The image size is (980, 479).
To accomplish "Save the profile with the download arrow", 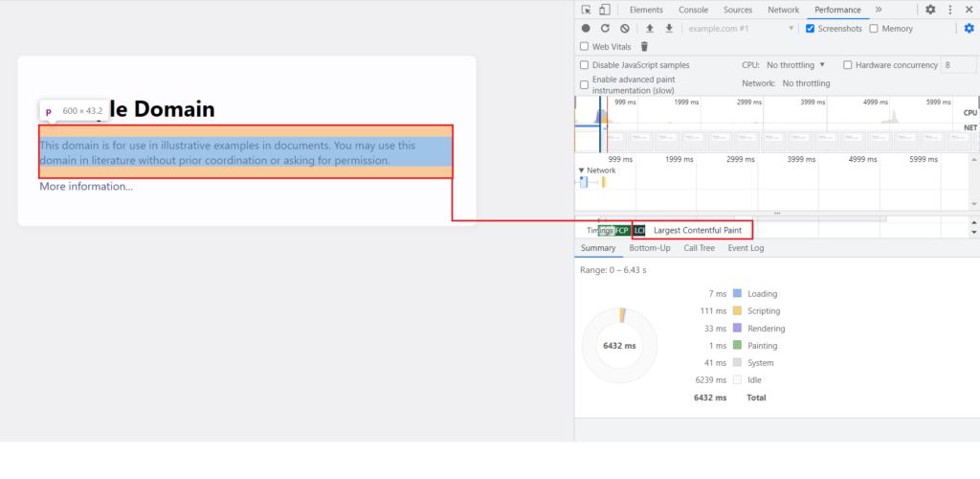I will pos(669,28).
